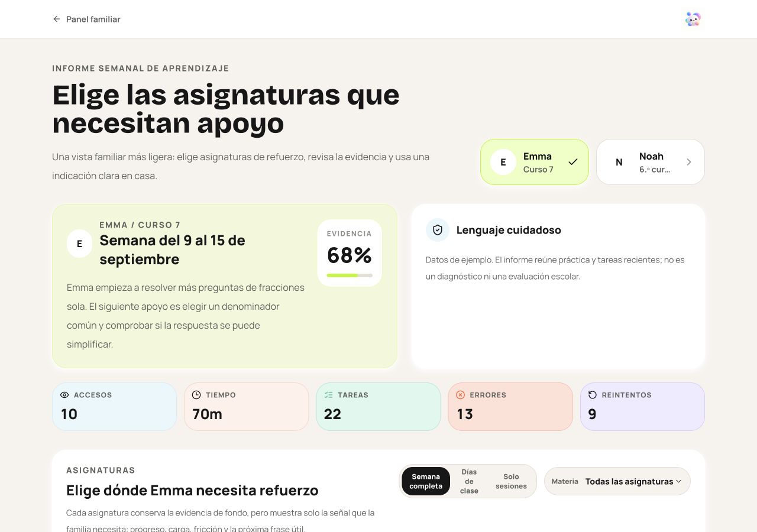
Task: Click the ASIGNATURAS section label
Action: [101, 470]
